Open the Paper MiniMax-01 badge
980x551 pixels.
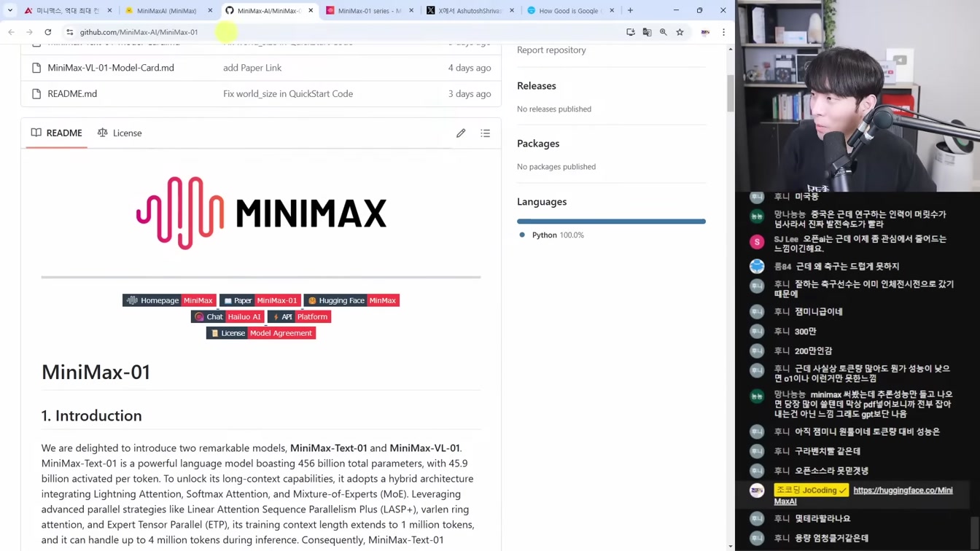pyautogui.click(x=260, y=300)
